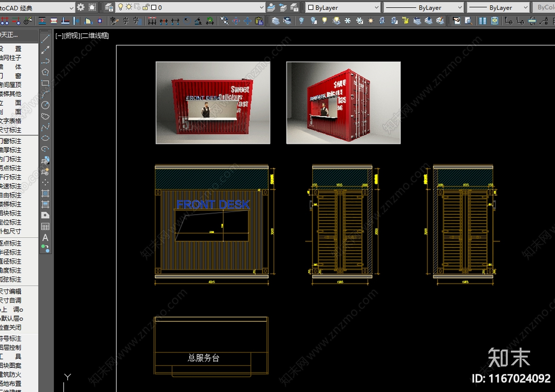
Task: Select the perspective container render image
Action: tap(343, 103)
